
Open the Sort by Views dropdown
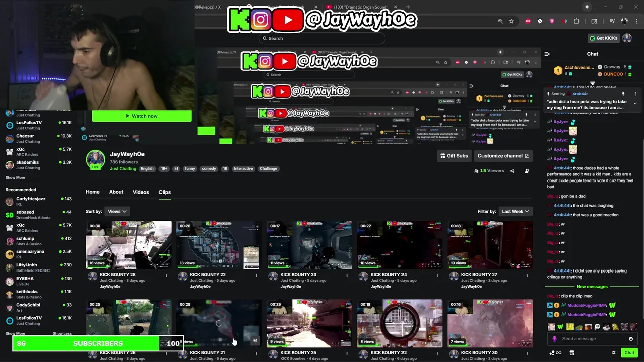117,212
